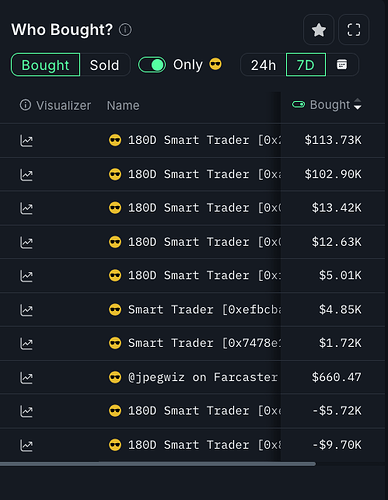Open the calendar date picker icon
This screenshot has width=388, height=500.
(x=342, y=64)
